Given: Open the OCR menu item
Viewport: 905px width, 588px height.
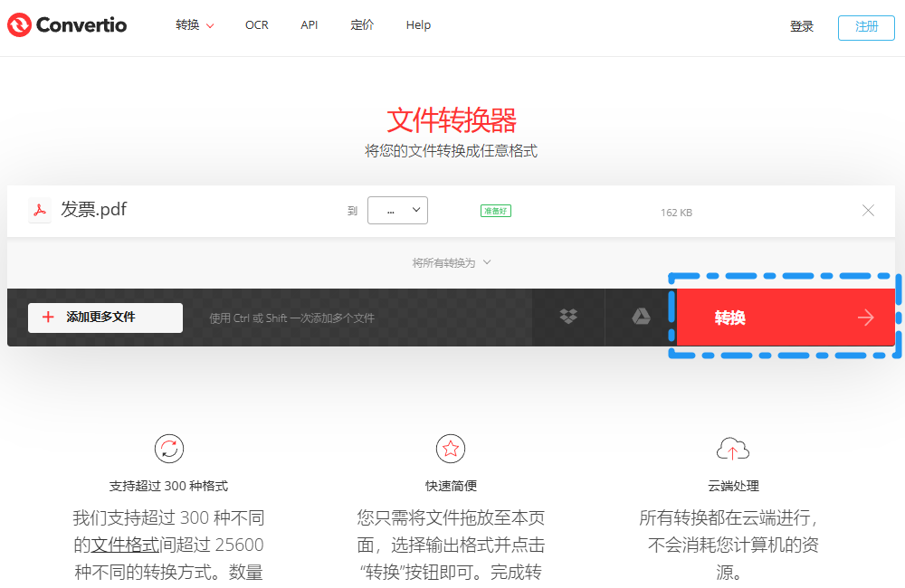Looking at the screenshot, I should pos(257,24).
